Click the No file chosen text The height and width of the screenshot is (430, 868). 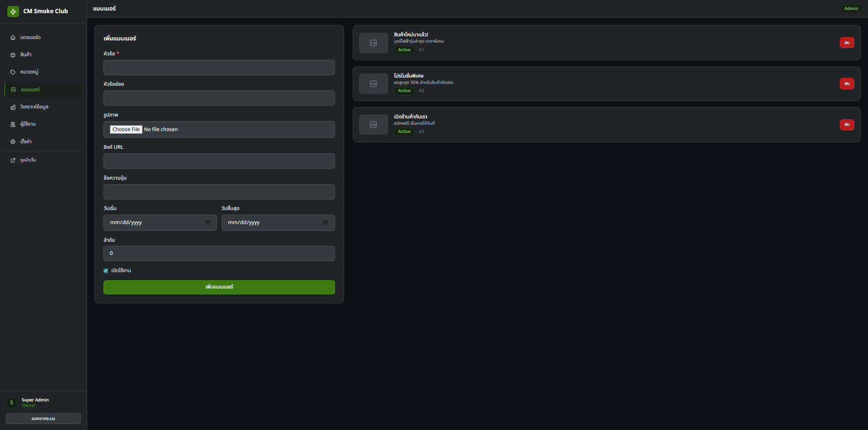[161, 129]
